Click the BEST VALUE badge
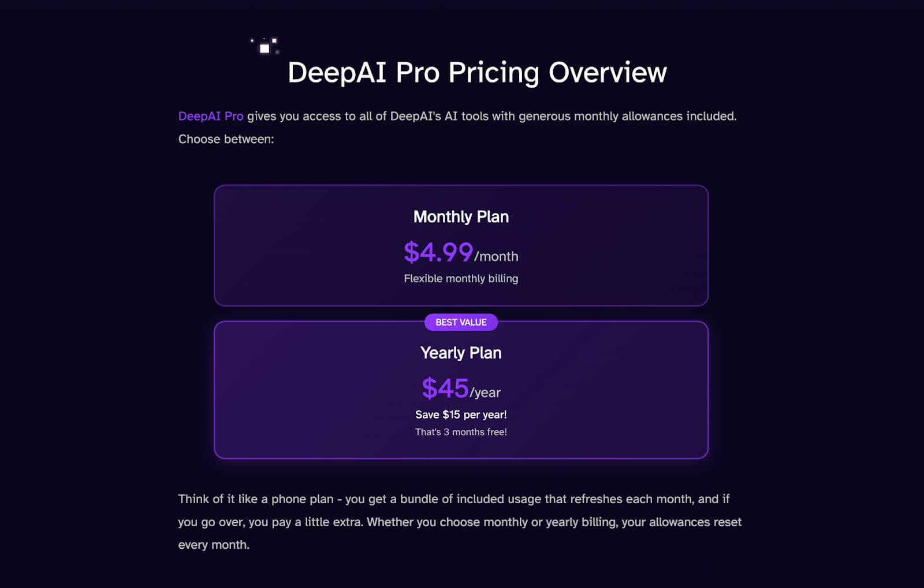The width and height of the screenshot is (924, 588). 461,322
